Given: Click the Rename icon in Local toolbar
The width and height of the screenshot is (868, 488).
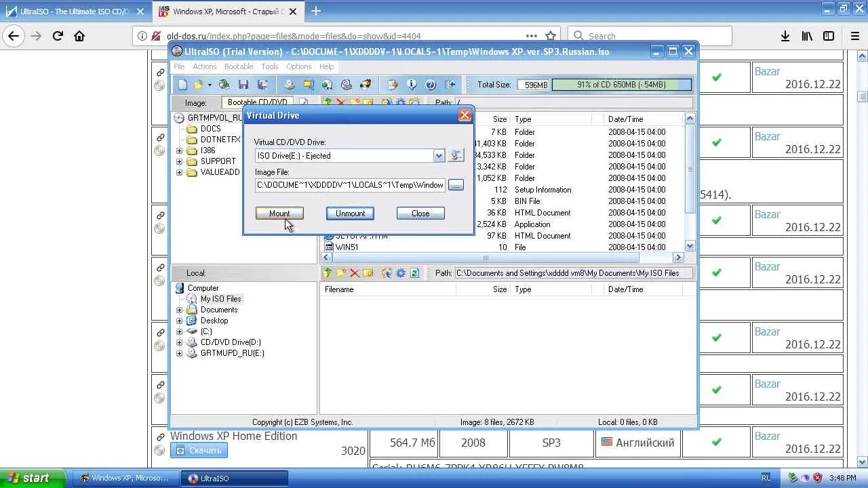Looking at the screenshot, I should (368, 273).
